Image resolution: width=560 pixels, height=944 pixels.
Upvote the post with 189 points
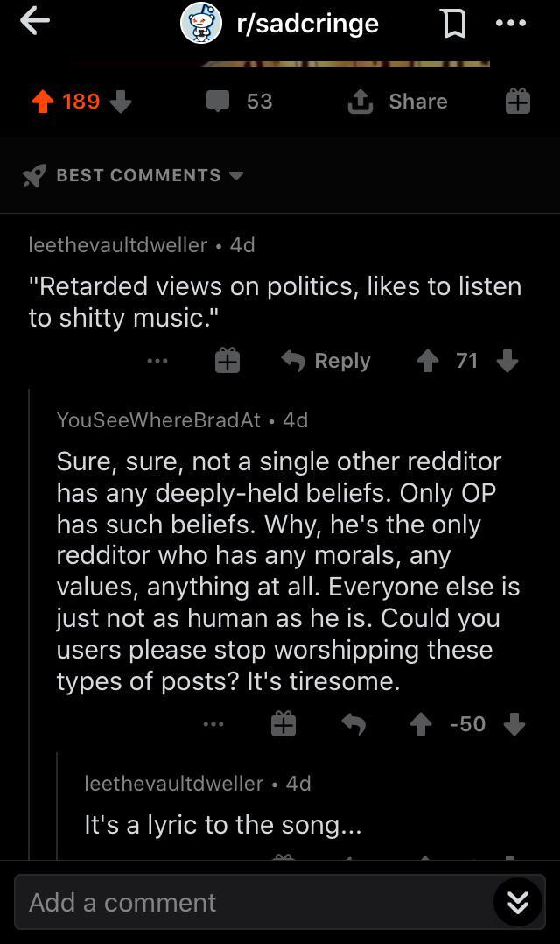pos(42,102)
